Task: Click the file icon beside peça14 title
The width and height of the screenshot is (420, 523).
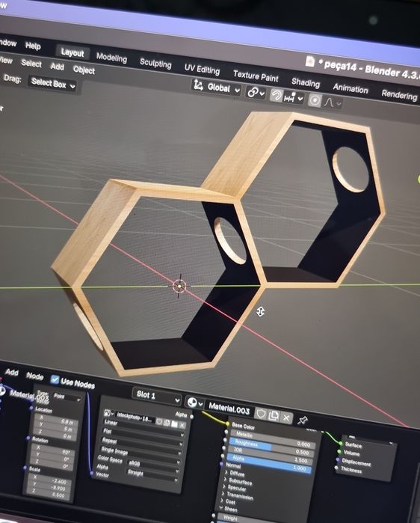Action: pyautogui.click(x=309, y=61)
